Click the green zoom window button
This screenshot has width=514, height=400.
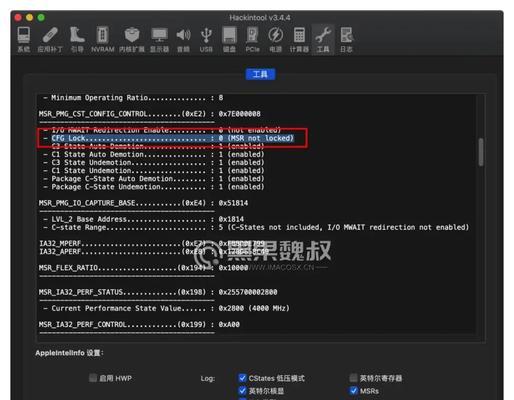point(41,17)
